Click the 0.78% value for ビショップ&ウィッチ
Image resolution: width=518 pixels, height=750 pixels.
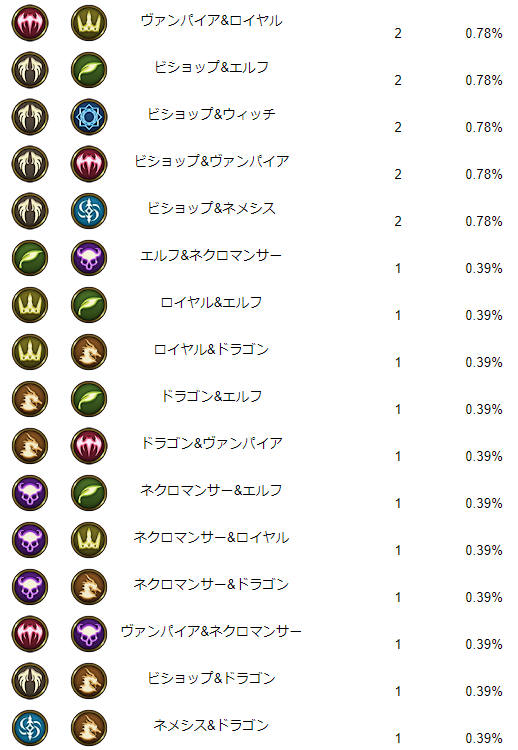484,127
